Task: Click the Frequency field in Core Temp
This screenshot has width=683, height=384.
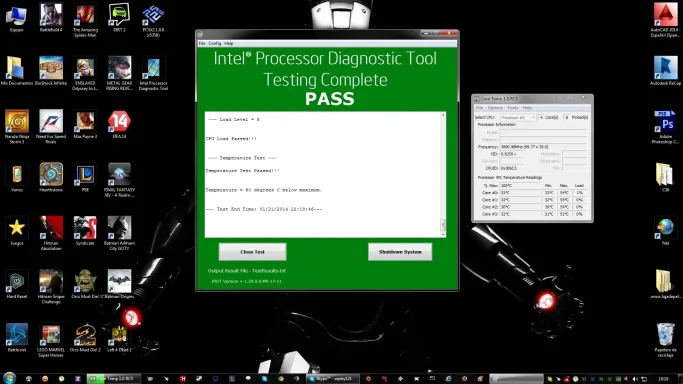Action: point(543,147)
